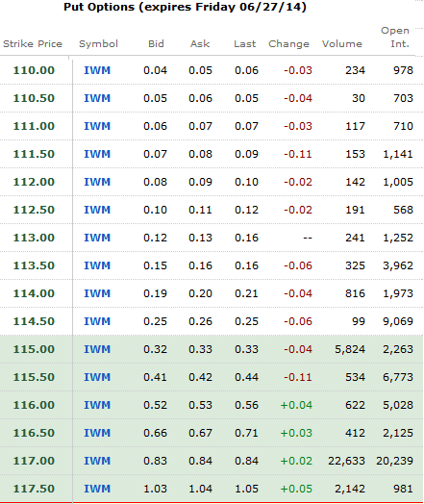Select strike price 112.50
The width and height of the screenshot is (424, 504).
[34, 210]
